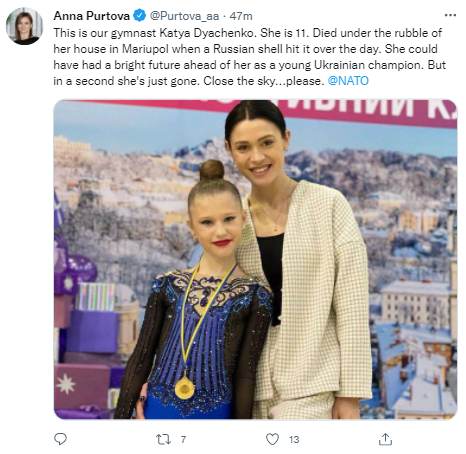The width and height of the screenshot is (466, 454).
Task: Open the share tweet upload icon
Action: tap(385, 439)
